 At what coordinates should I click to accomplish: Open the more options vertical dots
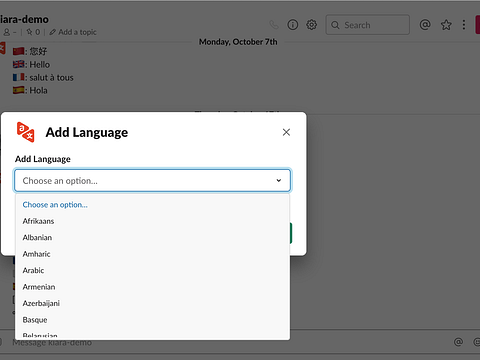(x=464, y=25)
